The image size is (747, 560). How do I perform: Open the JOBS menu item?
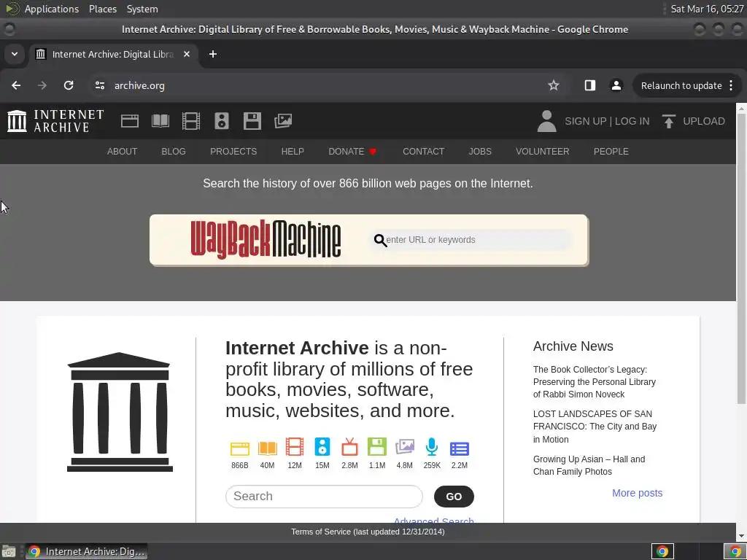tap(480, 152)
